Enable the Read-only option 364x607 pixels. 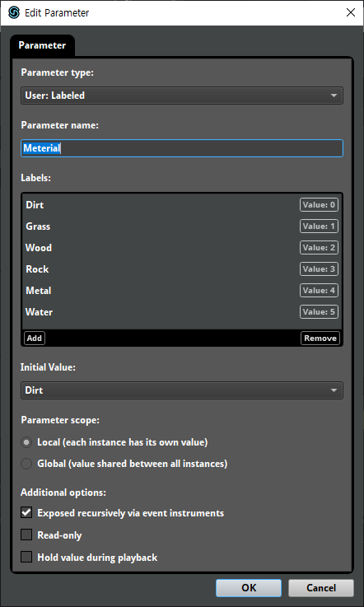(x=26, y=535)
